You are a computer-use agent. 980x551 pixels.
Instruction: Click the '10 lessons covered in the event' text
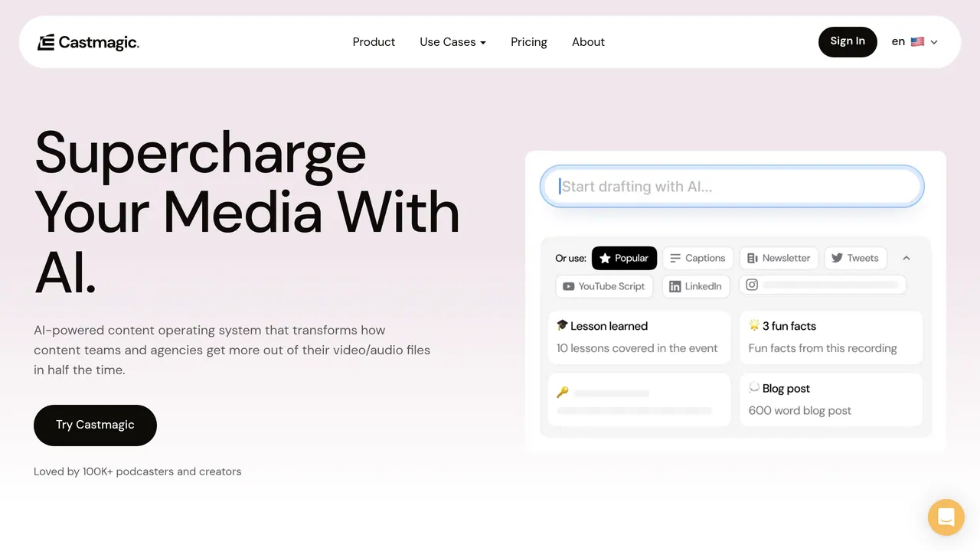[637, 348]
